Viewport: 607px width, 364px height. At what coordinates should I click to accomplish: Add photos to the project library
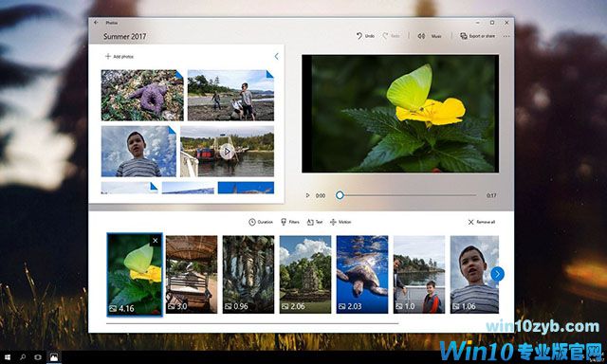tap(120, 57)
